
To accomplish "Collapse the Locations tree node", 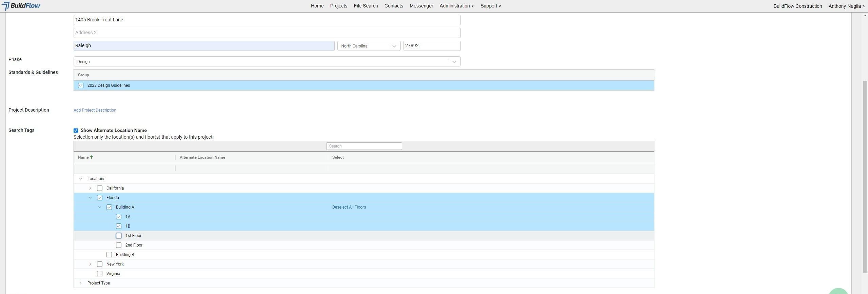I will pos(81,179).
